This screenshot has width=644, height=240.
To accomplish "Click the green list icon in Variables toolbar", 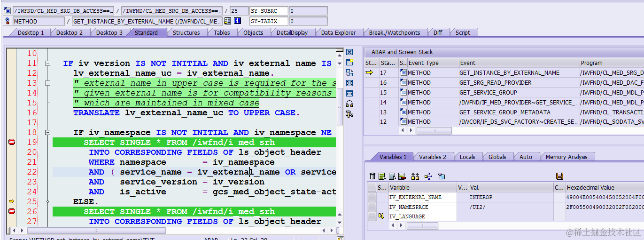I will tap(382, 176).
